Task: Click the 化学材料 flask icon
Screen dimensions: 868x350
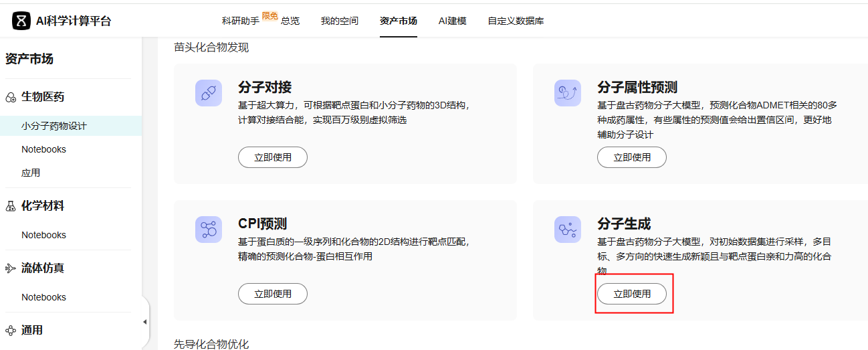Action: [10, 207]
